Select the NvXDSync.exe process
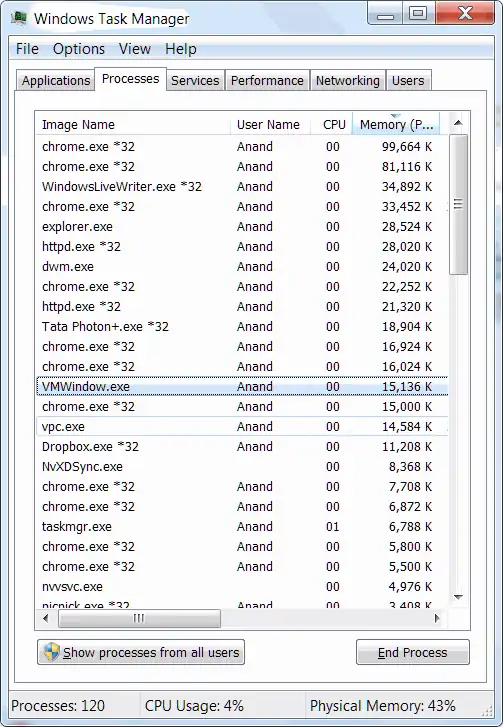This screenshot has width=503, height=727. click(x=242, y=466)
